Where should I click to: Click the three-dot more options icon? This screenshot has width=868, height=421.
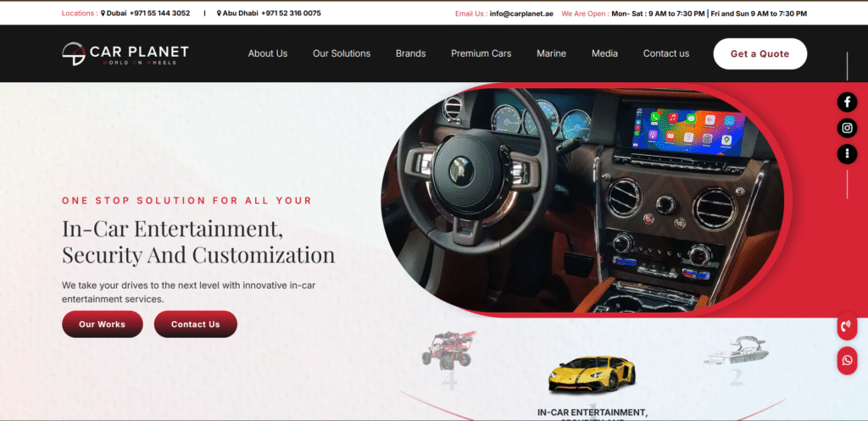pyautogui.click(x=847, y=153)
